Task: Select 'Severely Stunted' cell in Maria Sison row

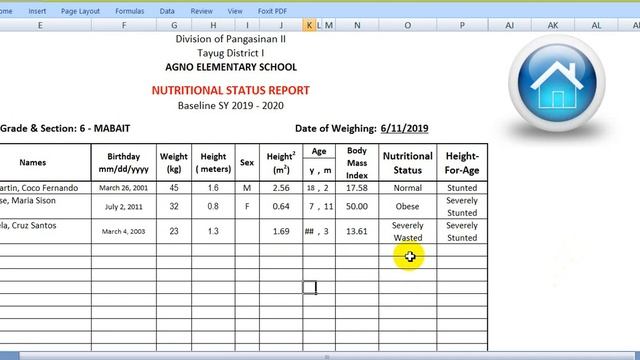Action: 462,207
